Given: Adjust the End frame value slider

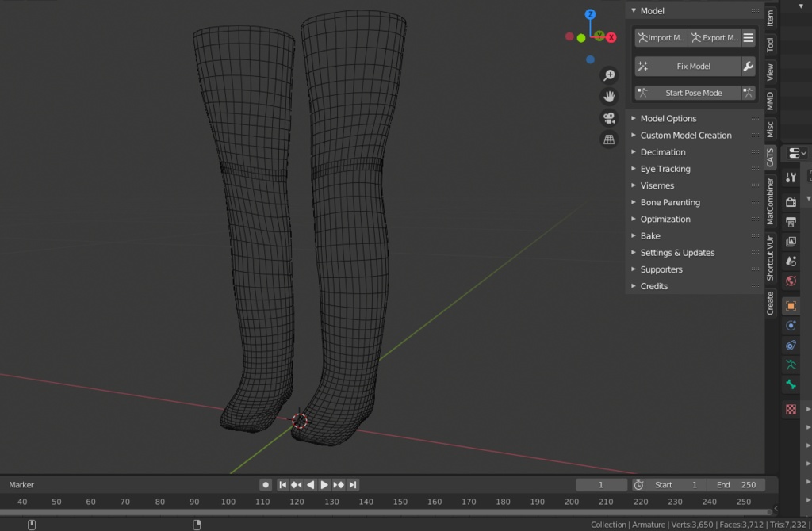Looking at the screenshot, I should pyautogui.click(x=737, y=484).
